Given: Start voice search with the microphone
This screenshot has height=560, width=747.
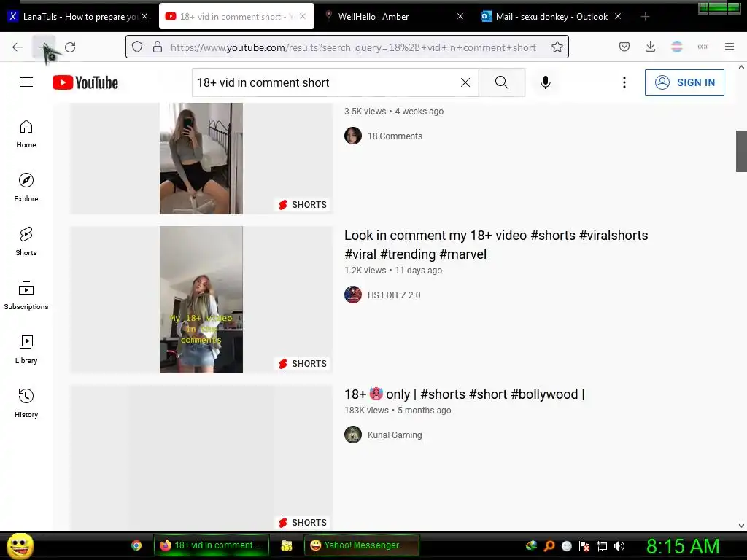Looking at the screenshot, I should [x=546, y=82].
